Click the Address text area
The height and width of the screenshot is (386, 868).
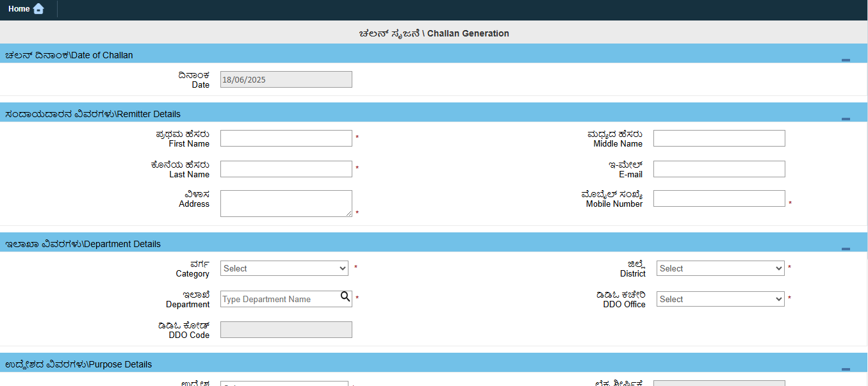tap(286, 203)
